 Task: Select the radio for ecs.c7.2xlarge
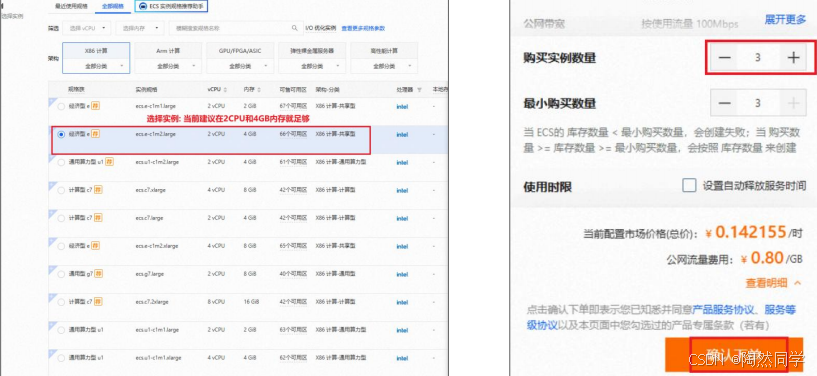coord(61,302)
